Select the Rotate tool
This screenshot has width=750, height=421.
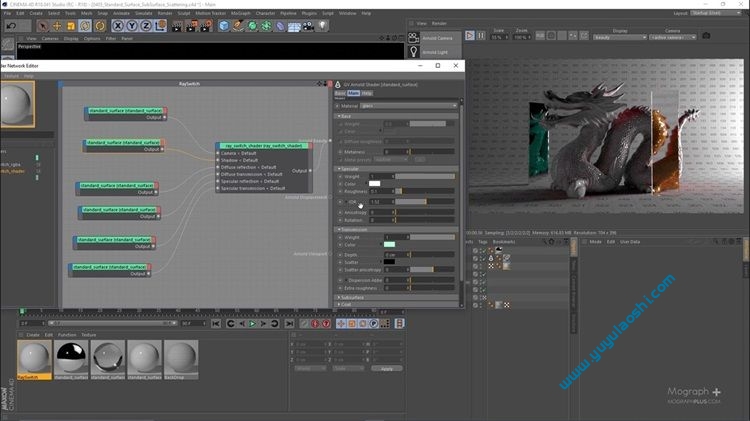coord(85,26)
